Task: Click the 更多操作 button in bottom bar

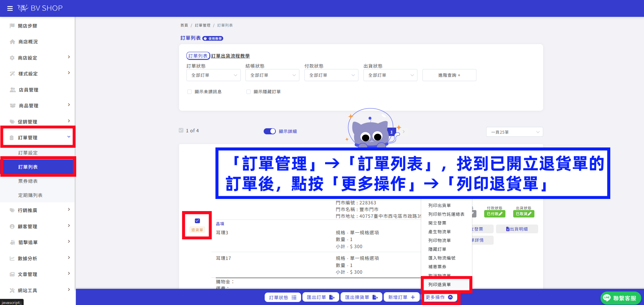Action: click(439, 297)
